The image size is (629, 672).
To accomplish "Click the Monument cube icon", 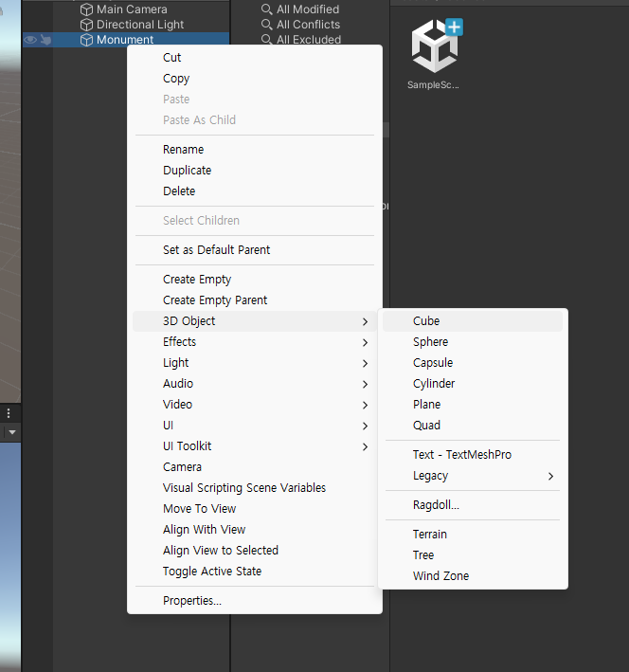I will pos(86,40).
